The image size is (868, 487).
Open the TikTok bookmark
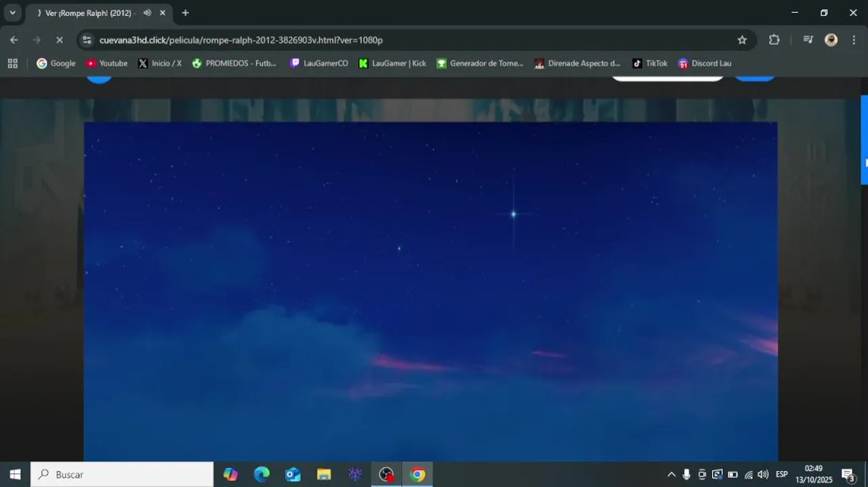(650, 64)
